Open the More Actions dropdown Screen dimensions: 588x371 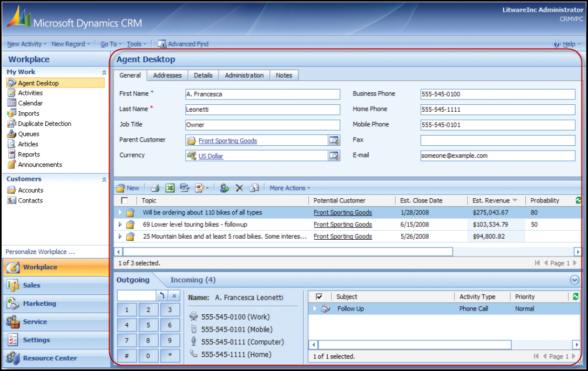pos(290,188)
